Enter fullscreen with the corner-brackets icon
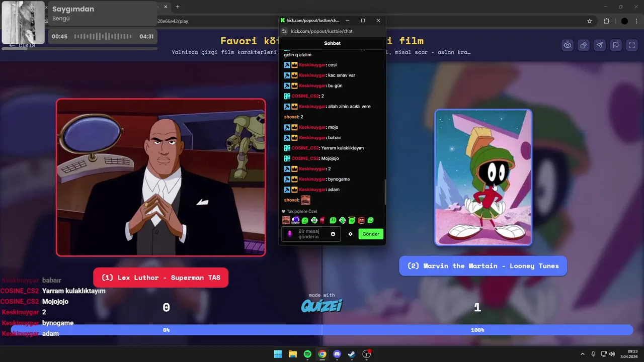This screenshot has width=644, height=362. point(632,45)
